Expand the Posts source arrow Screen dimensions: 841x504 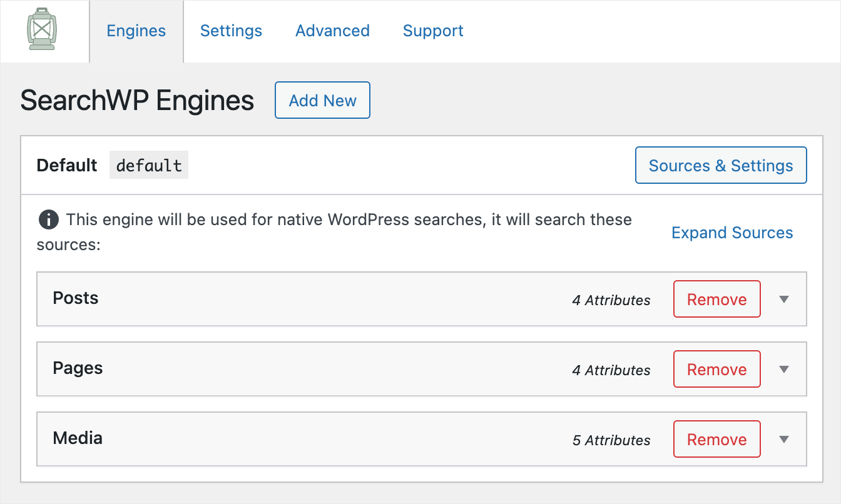tap(784, 300)
